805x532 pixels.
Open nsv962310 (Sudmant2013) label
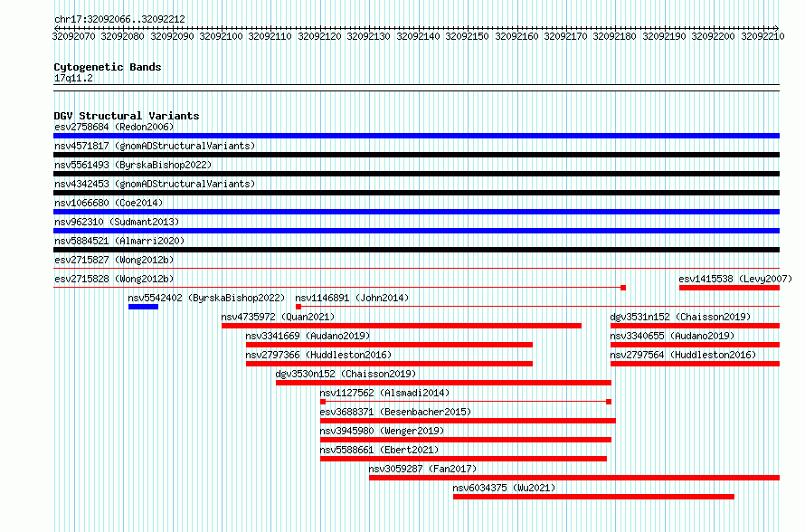[117, 222]
